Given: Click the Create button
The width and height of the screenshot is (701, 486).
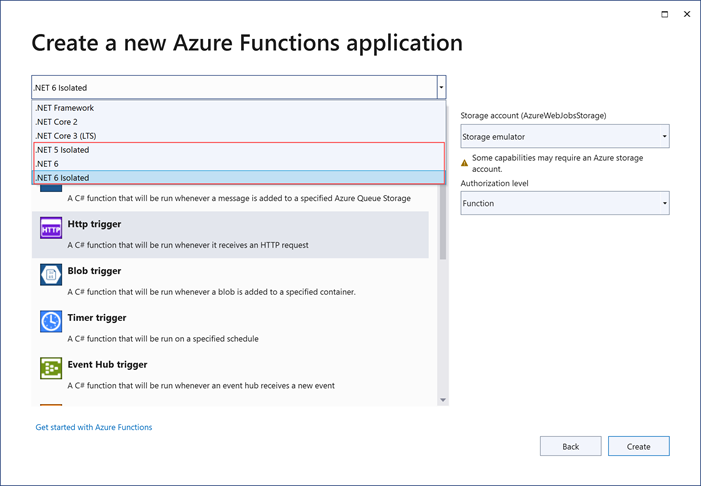Looking at the screenshot, I should coord(638,446).
